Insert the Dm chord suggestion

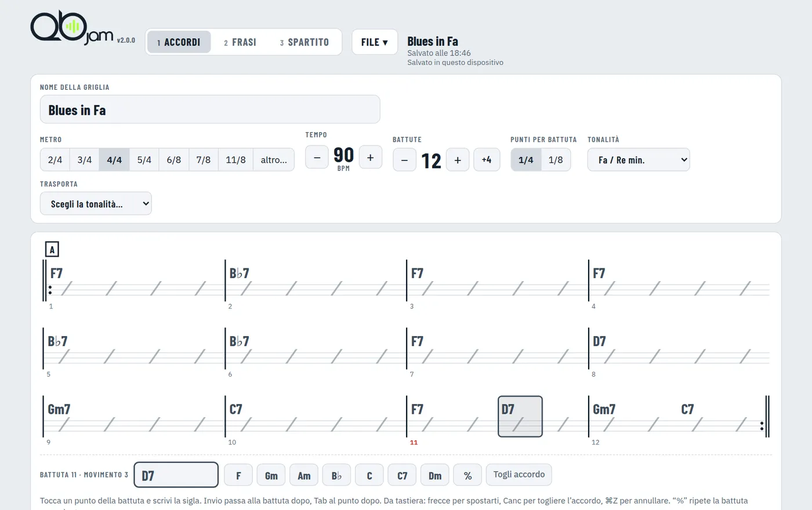click(435, 475)
